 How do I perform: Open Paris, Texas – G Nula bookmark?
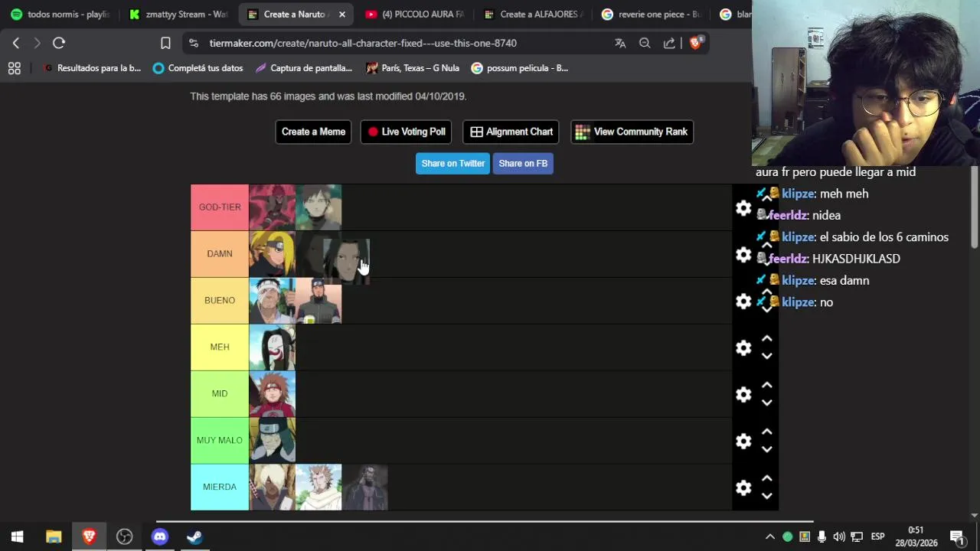[x=413, y=68]
